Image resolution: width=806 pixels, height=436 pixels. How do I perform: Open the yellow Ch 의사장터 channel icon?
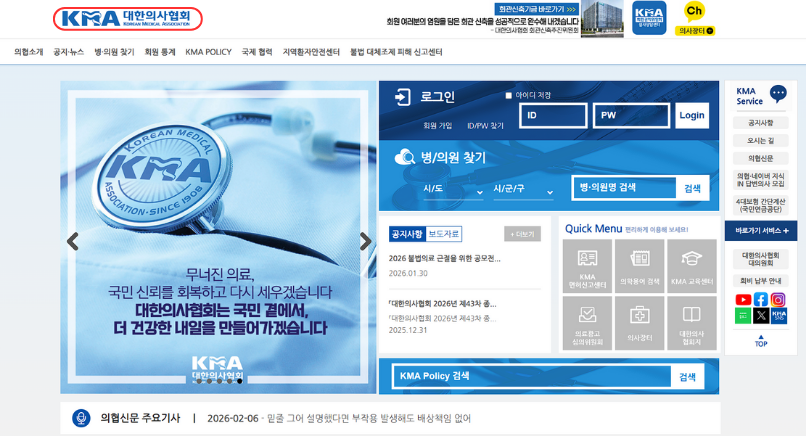click(x=694, y=19)
